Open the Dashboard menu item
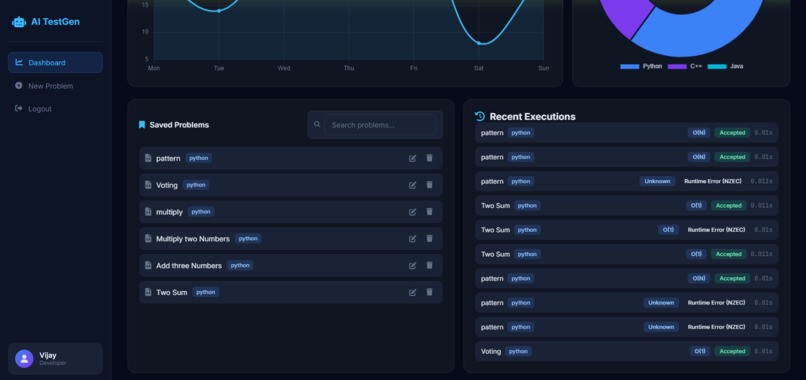 coord(56,63)
